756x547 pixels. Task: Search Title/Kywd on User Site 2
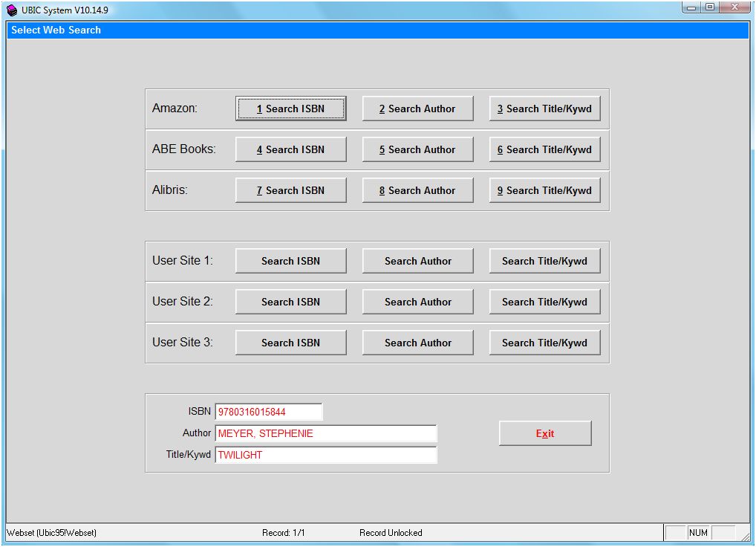[544, 302]
